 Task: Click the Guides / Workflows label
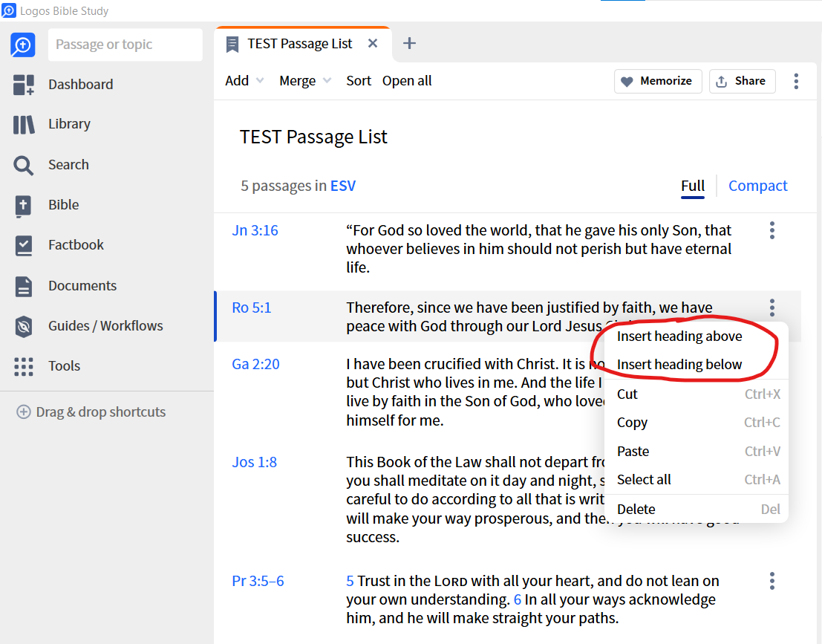(x=105, y=325)
